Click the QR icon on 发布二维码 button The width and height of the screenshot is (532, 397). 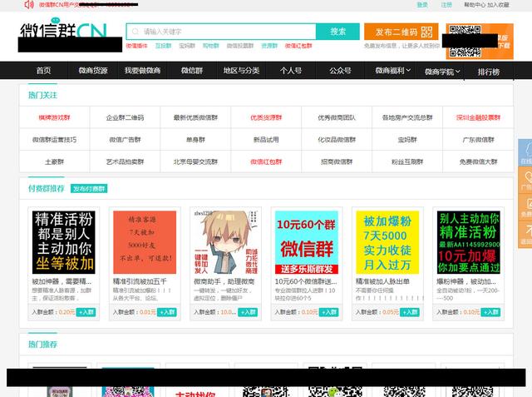[426, 32]
